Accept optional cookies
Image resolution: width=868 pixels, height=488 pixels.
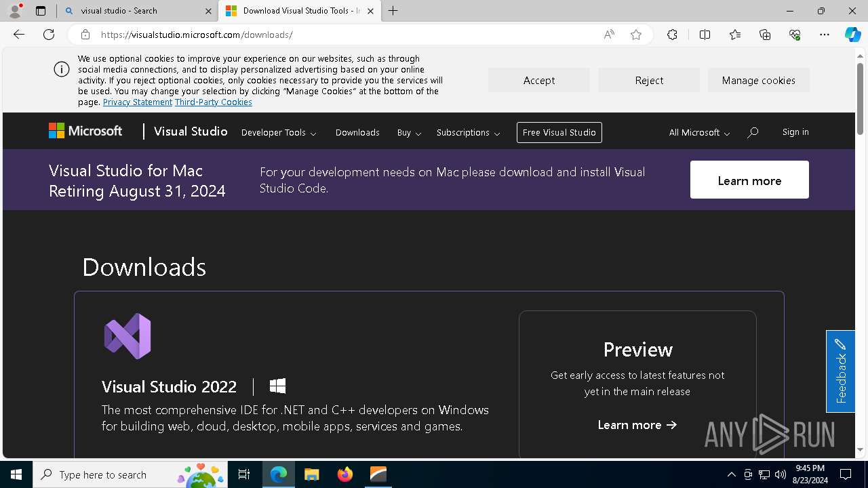(x=539, y=80)
